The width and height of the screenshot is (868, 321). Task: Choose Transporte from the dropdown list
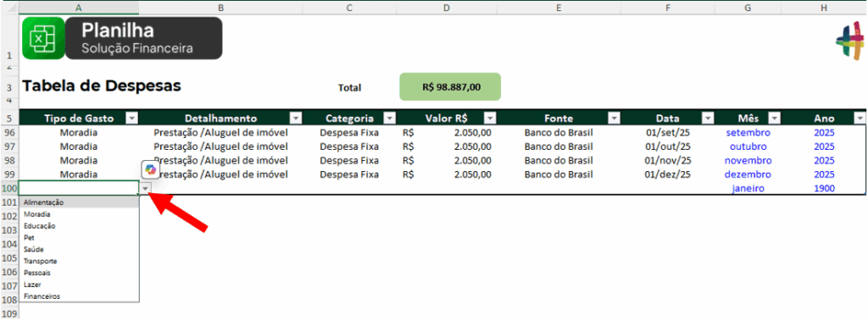click(x=79, y=261)
